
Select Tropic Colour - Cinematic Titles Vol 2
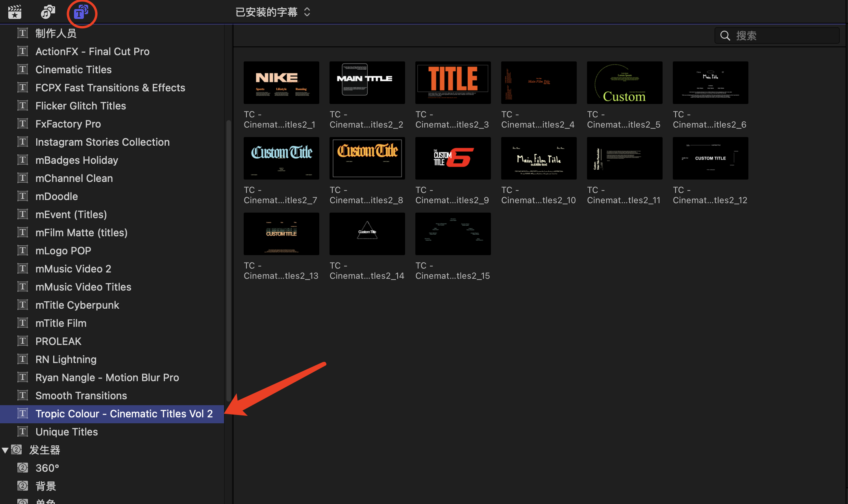(x=112, y=414)
